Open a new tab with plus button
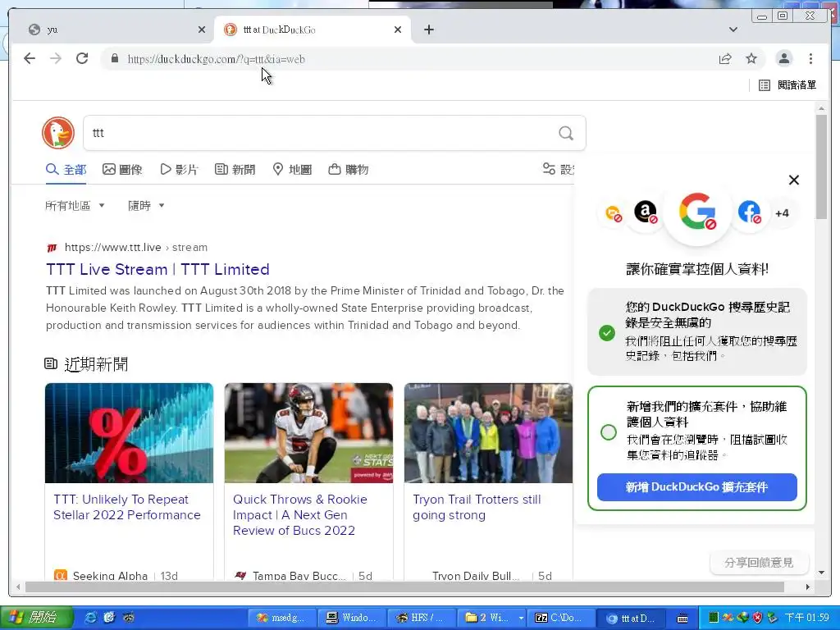Viewport: 840px width, 630px height. [428, 30]
